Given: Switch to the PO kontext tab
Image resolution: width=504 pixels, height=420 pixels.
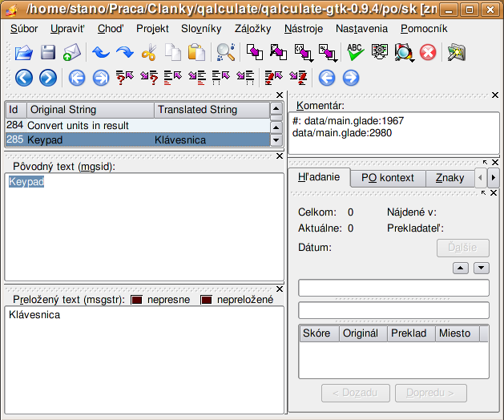Looking at the screenshot, I should 387,178.
